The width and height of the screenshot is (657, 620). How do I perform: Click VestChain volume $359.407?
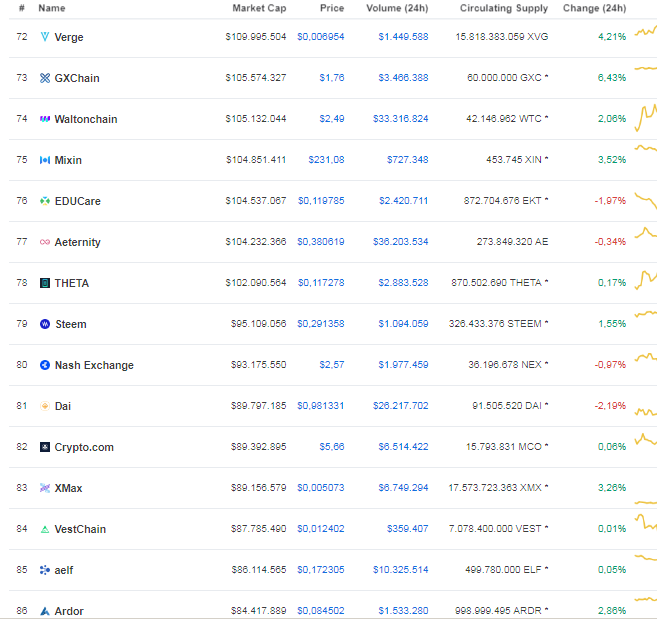pyautogui.click(x=407, y=529)
